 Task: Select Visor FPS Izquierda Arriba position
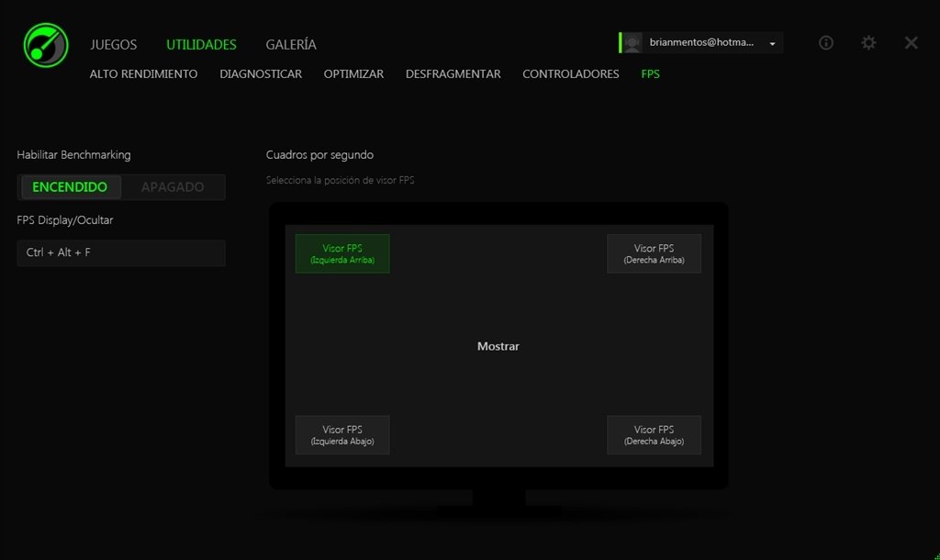[342, 253]
